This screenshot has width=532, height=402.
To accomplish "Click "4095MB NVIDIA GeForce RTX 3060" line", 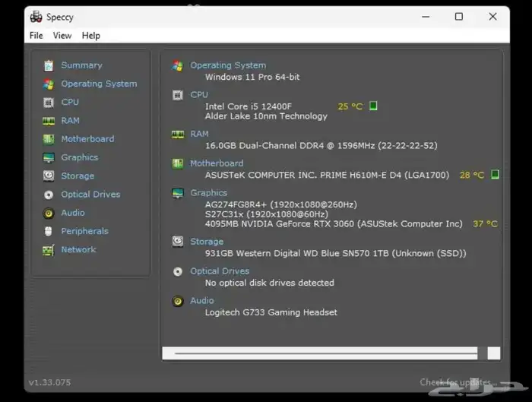I will pyautogui.click(x=334, y=224).
